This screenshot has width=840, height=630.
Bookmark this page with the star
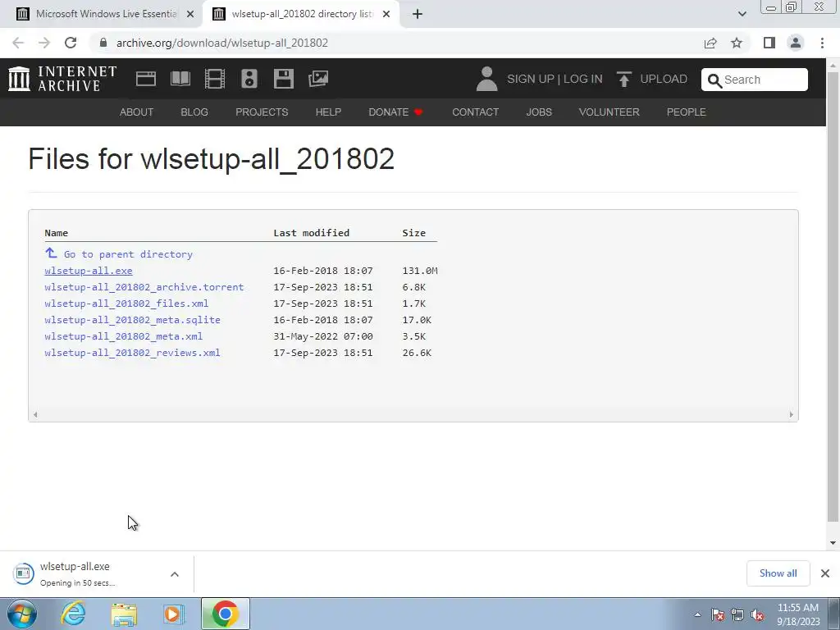click(x=737, y=43)
